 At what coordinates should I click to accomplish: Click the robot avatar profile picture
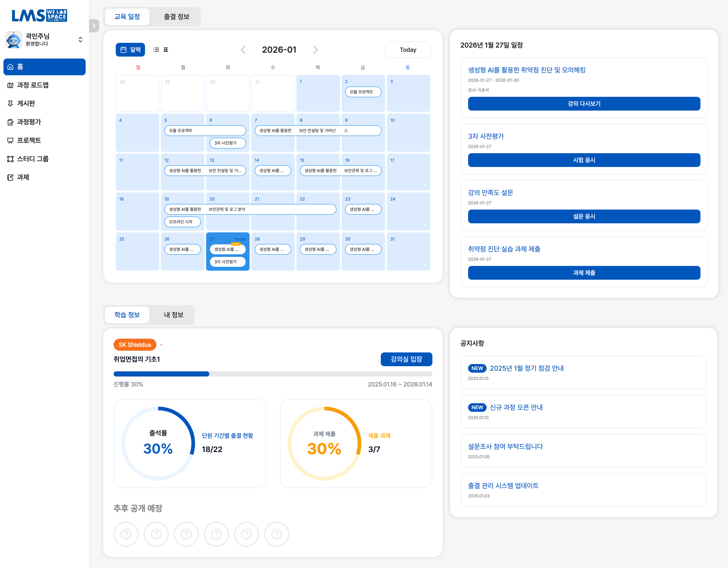click(14, 40)
